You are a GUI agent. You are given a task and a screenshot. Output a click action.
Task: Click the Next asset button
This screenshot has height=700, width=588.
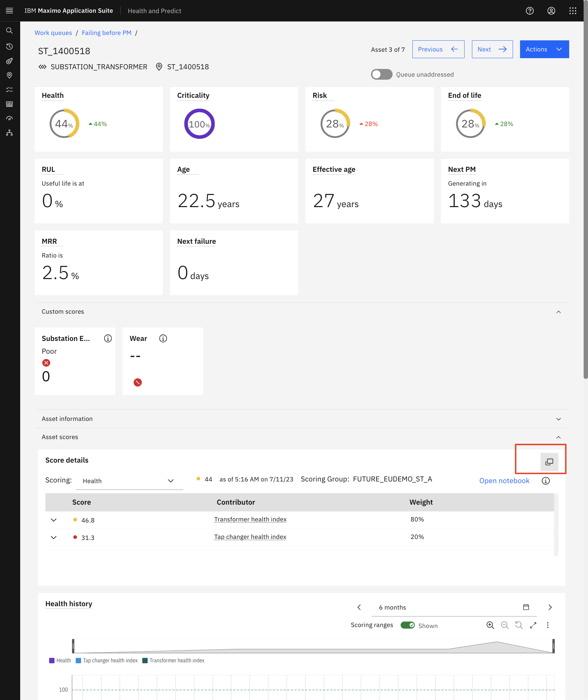[492, 49]
